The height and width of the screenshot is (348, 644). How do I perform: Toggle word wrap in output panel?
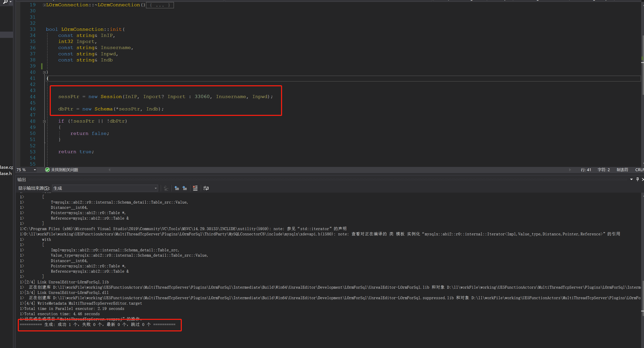point(206,188)
